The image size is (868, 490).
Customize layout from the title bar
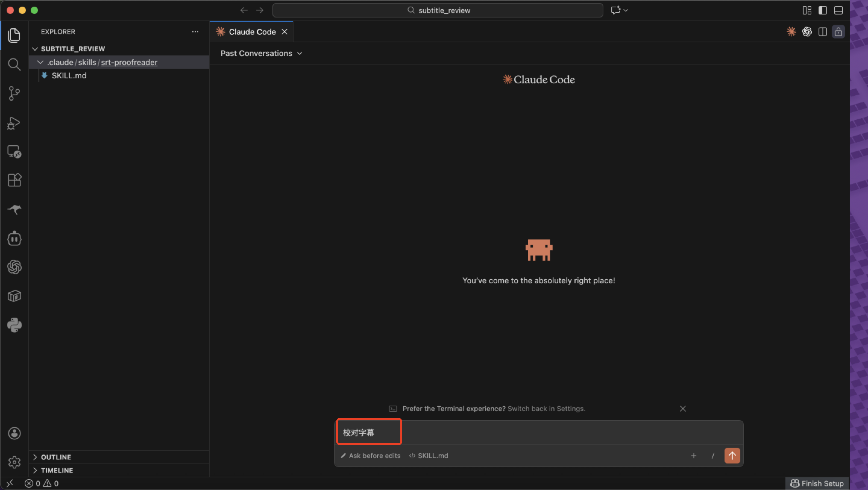click(x=807, y=11)
